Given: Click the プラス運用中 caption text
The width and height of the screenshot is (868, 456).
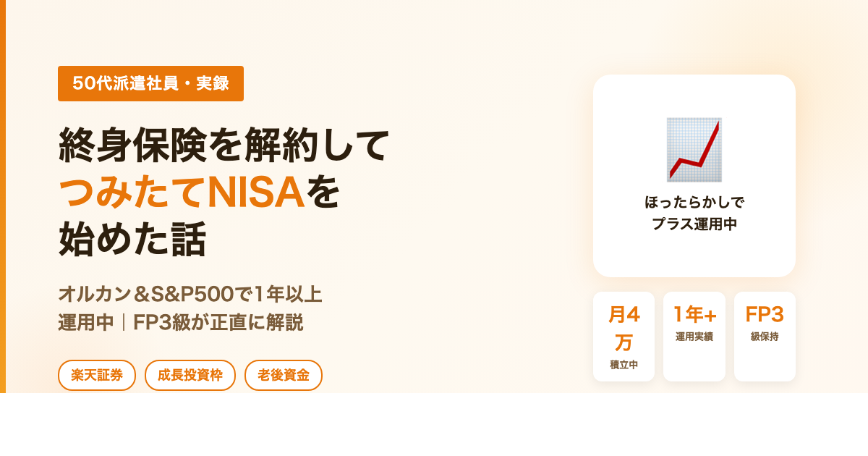Looking at the screenshot, I should point(694,224).
